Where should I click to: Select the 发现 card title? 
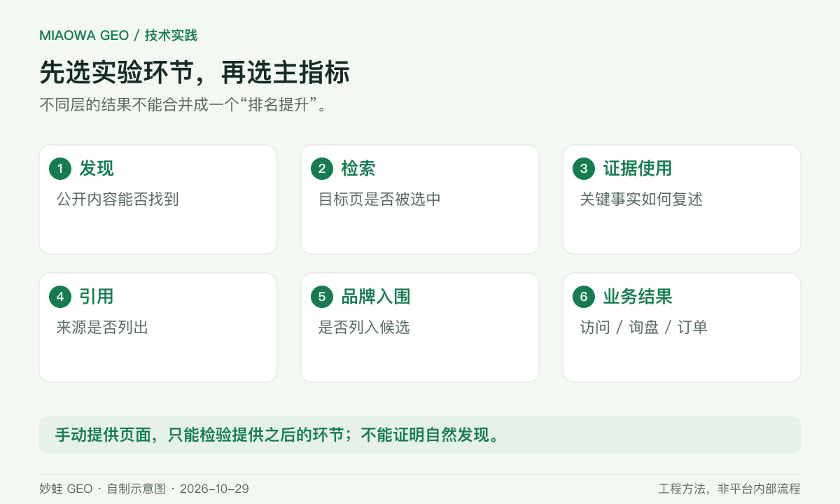click(97, 169)
